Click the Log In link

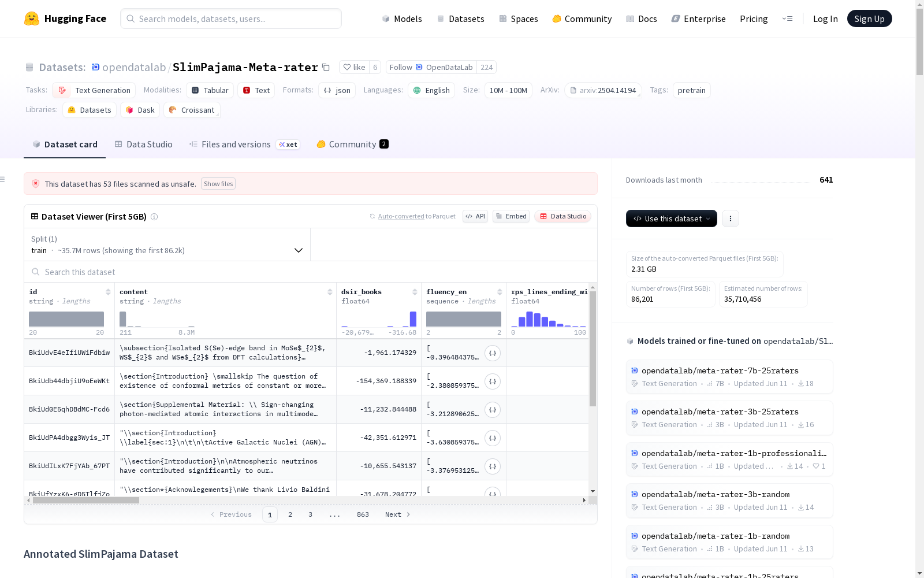click(825, 18)
